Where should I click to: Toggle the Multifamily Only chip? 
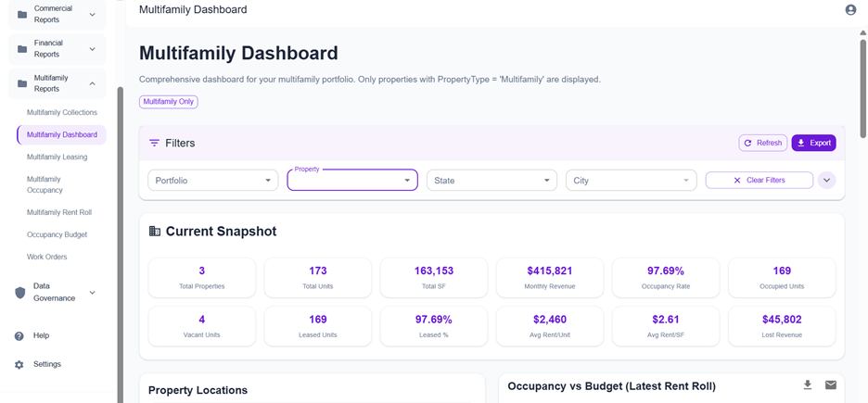pyautogui.click(x=169, y=102)
